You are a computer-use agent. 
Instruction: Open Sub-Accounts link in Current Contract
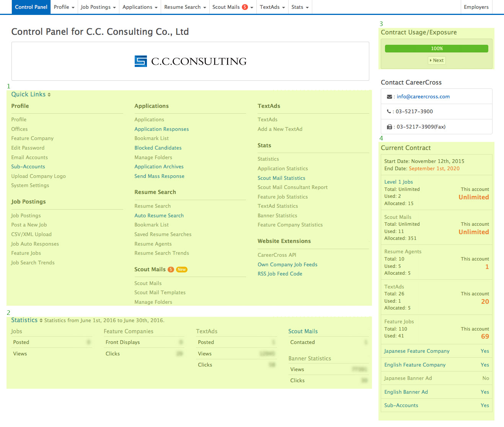pos(401,406)
